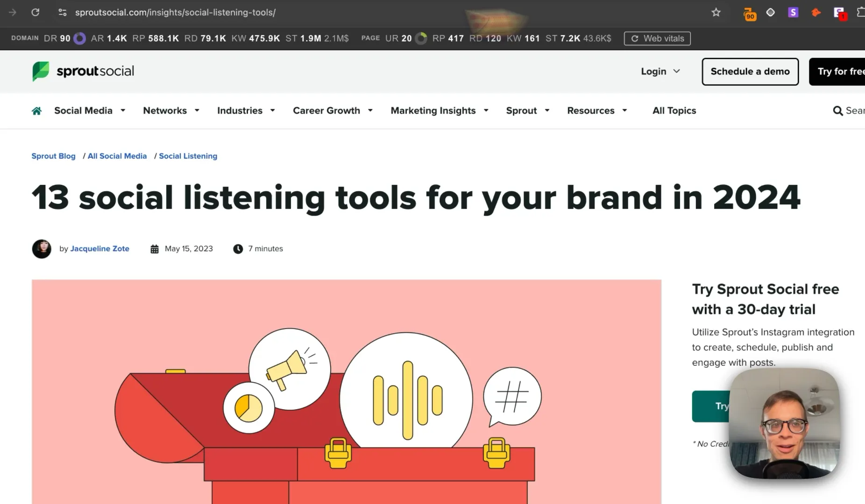865x504 pixels.
Task: Open search with the magnifying glass icon
Action: [x=838, y=111]
